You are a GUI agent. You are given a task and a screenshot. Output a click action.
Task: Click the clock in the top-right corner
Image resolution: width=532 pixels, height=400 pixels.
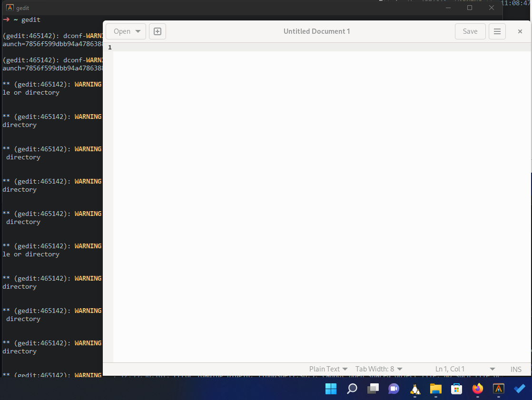[x=516, y=3]
